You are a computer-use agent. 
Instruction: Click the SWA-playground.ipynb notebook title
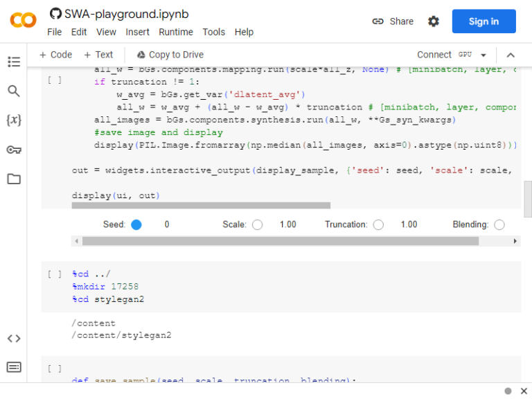(x=126, y=14)
